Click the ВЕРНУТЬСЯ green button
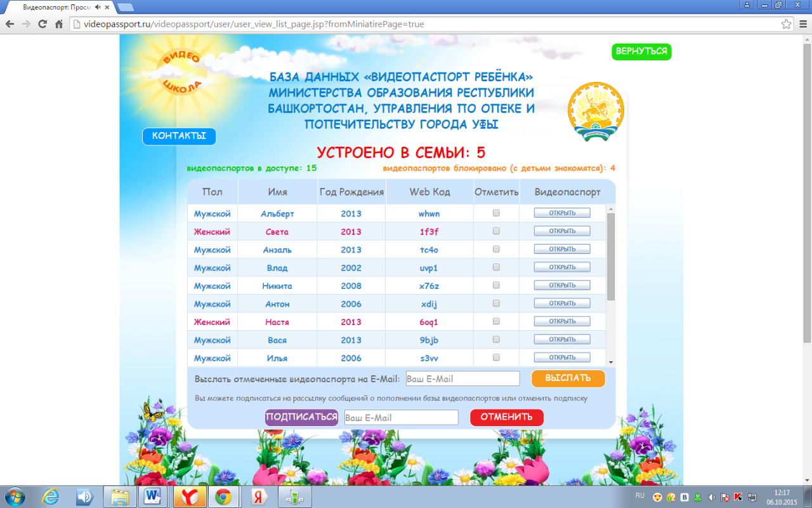This screenshot has height=508, width=812. [x=641, y=51]
